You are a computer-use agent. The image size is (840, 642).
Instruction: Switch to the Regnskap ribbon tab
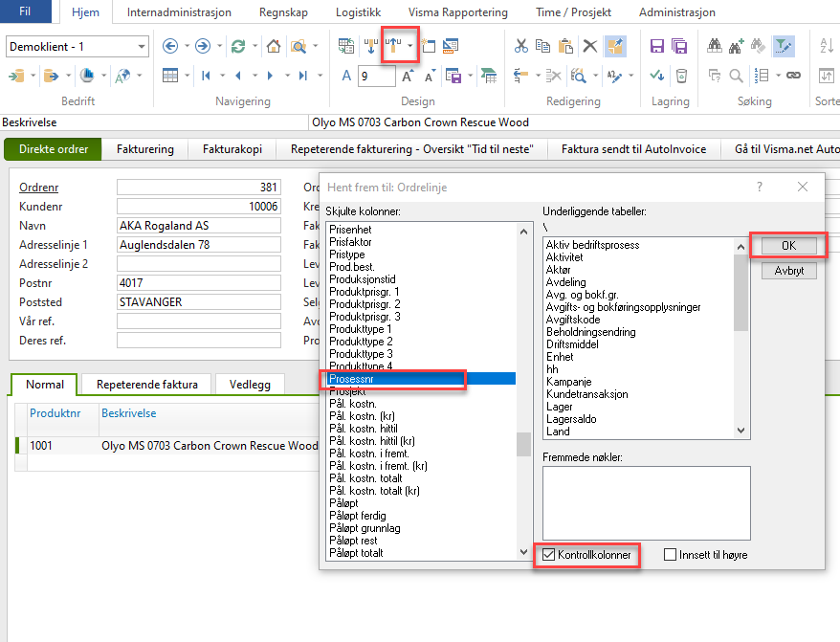tap(283, 12)
